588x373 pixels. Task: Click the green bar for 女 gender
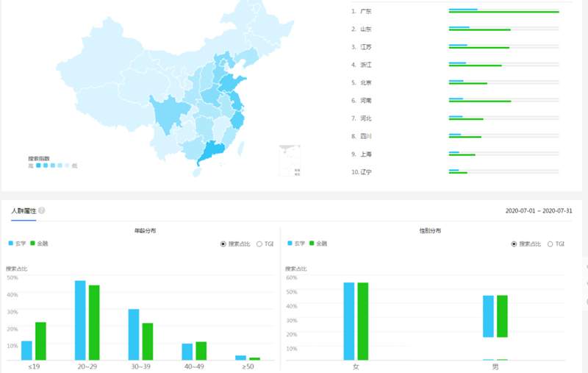(363, 322)
